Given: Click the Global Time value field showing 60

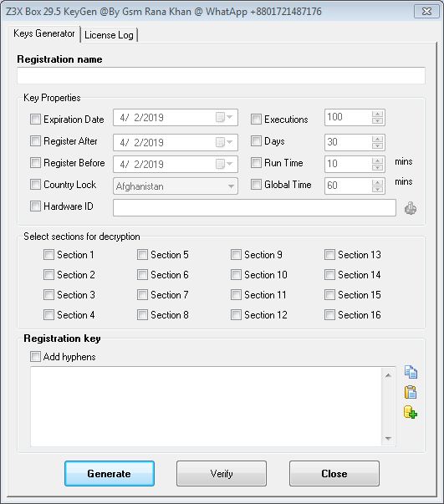Looking at the screenshot, I should (x=348, y=186).
